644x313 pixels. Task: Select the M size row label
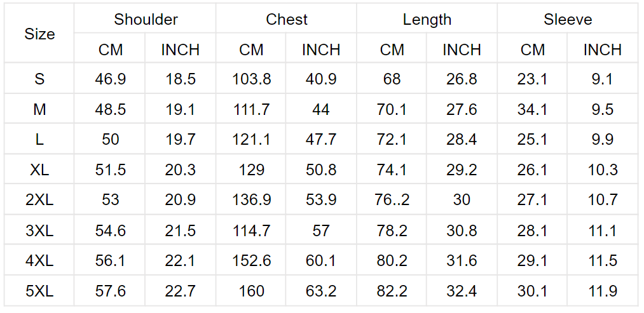pyautogui.click(x=39, y=109)
